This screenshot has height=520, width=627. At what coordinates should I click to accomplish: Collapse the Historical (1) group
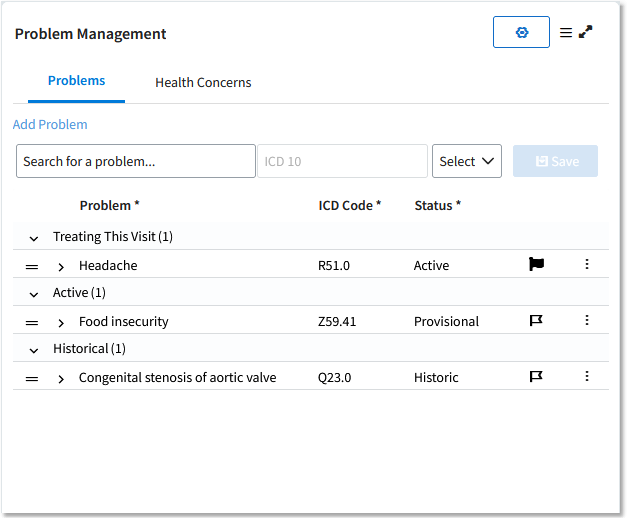[34, 351]
